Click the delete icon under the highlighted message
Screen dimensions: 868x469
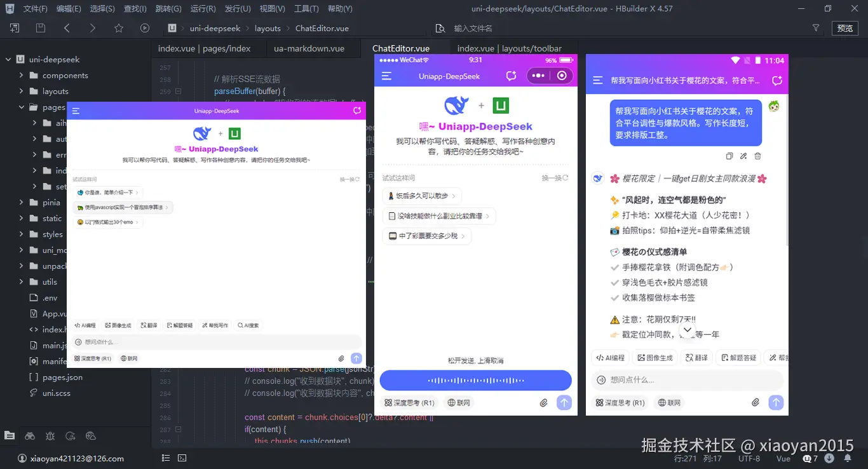757,156
